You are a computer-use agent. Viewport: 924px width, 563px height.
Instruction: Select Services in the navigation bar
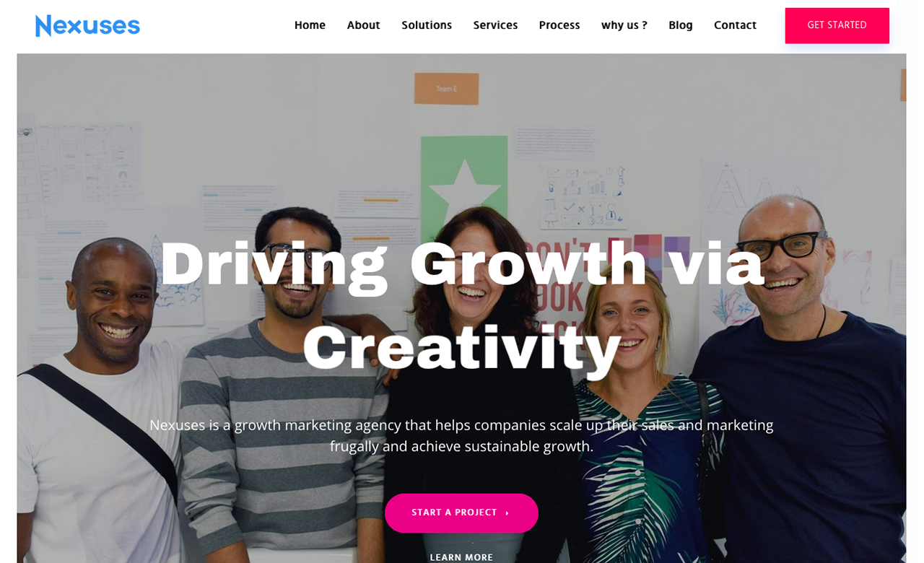(495, 25)
